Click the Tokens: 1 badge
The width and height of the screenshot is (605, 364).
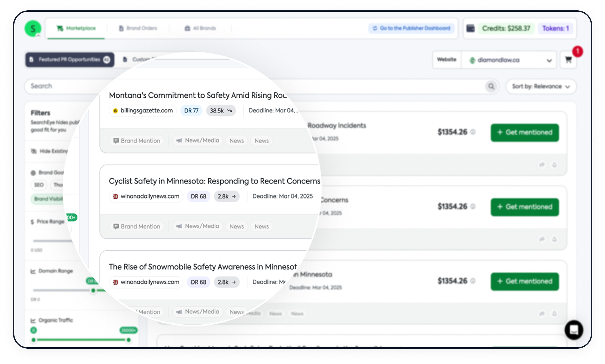pos(555,28)
